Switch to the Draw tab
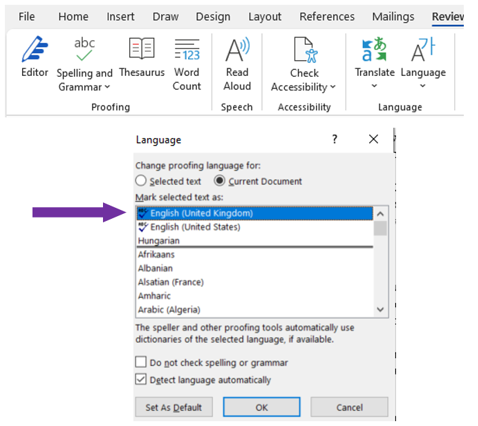Screen dimensions: 478x426 [165, 16]
